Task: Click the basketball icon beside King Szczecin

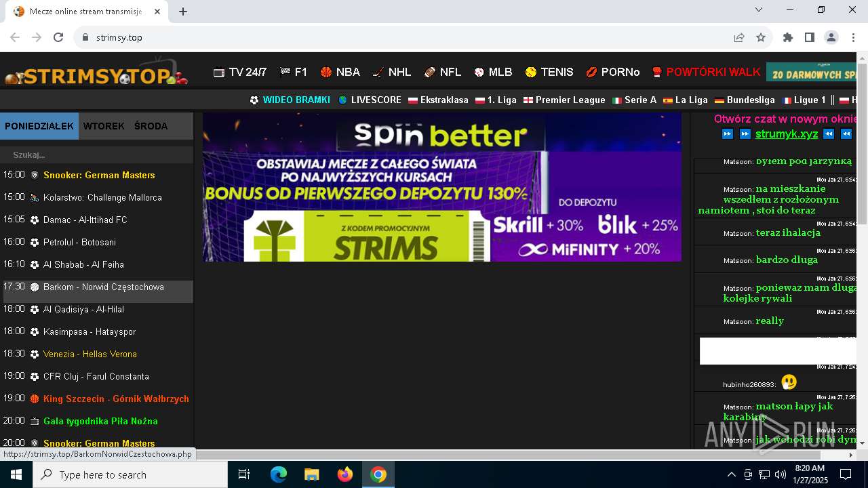Action: click(x=35, y=399)
